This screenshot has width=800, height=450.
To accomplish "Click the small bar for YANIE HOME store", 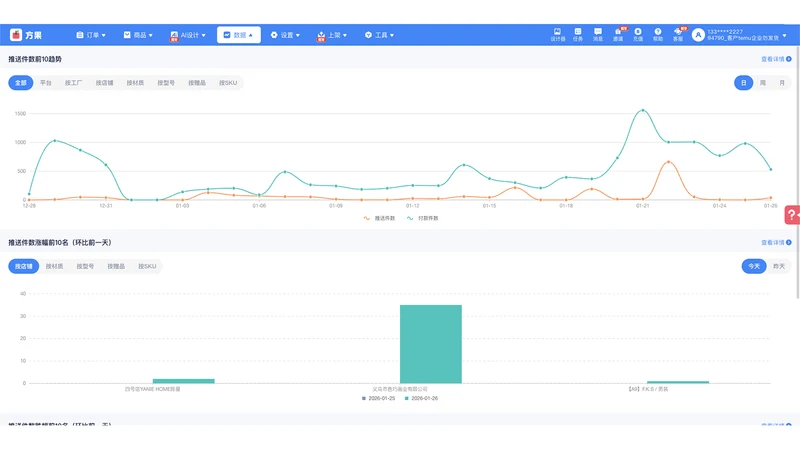I will [x=184, y=381].
